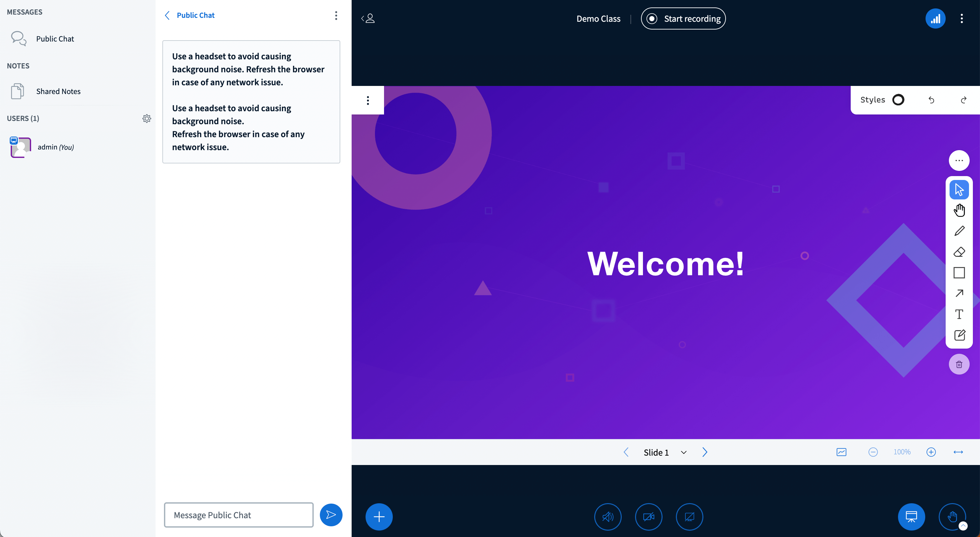This screenshot has width=980, height=537.
Task: Open manage users gear settings
Action: coord(146,118)
